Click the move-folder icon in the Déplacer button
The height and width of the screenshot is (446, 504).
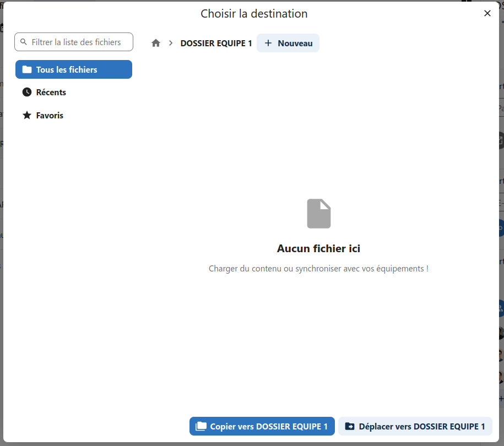350,426
